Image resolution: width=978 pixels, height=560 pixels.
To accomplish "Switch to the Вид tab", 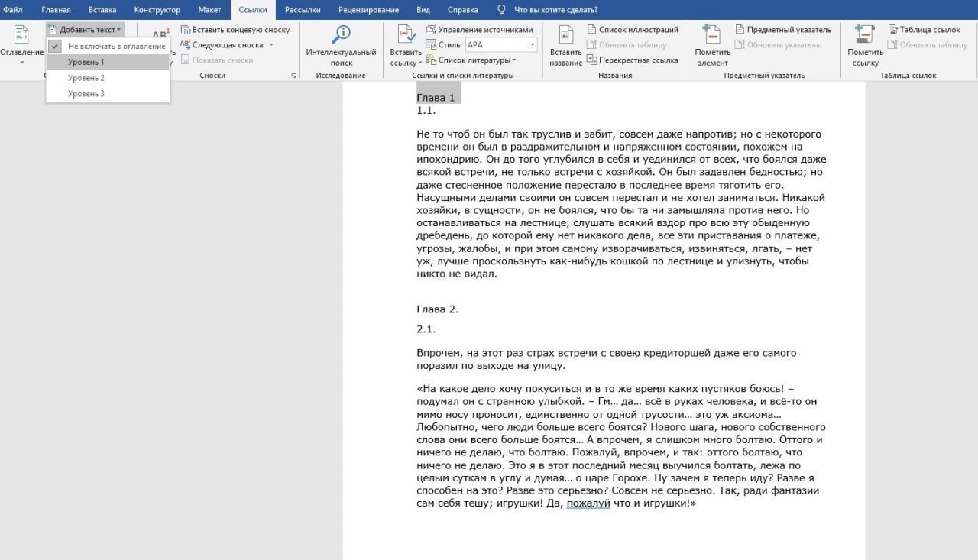I will pyautogui.click(x=423, y=10).
